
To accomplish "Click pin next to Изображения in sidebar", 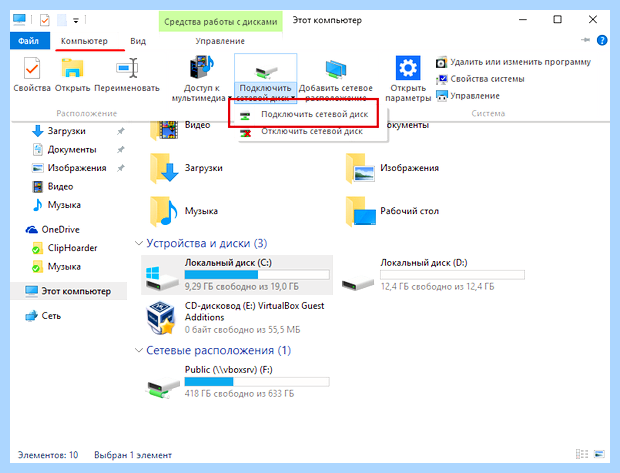I will coord(121,168).
